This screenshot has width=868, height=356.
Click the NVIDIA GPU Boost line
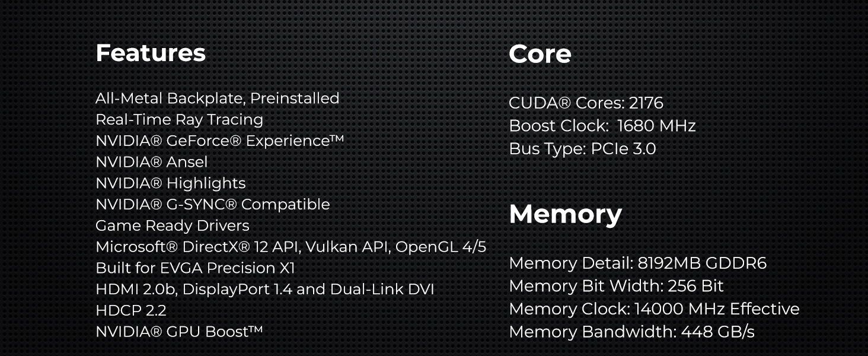tap(178, 332)
